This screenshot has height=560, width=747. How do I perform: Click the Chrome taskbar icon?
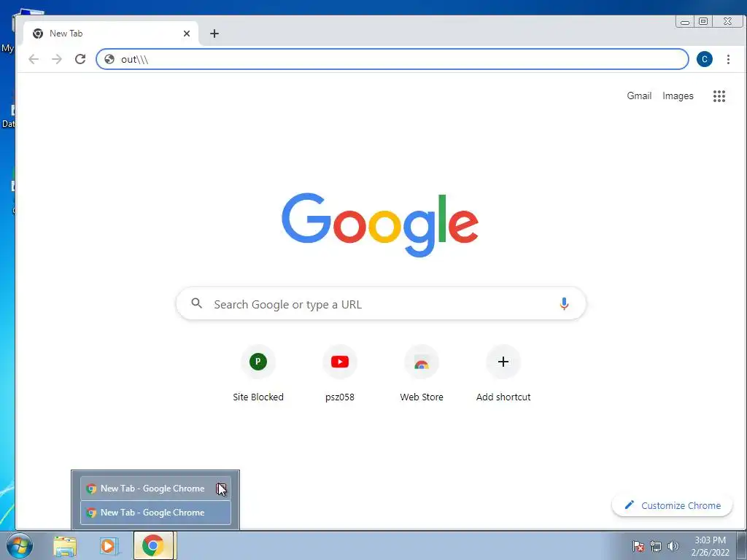click(x=153, y=545)
